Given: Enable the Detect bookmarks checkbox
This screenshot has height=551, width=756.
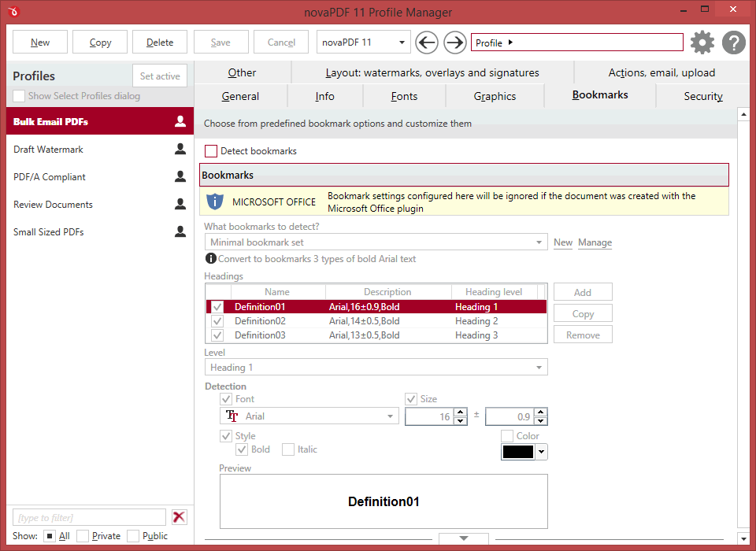Looking at the screenshot, I should point(211,151).
